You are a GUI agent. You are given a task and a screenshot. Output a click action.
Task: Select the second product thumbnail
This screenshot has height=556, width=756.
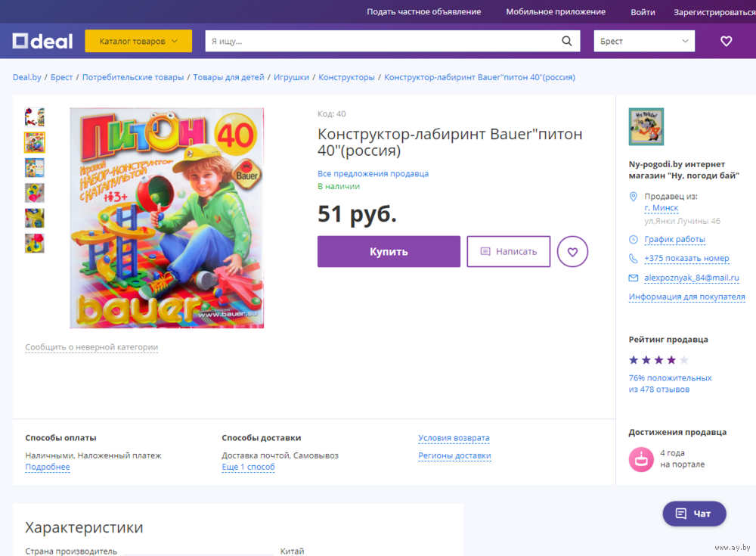coord(35,142)
